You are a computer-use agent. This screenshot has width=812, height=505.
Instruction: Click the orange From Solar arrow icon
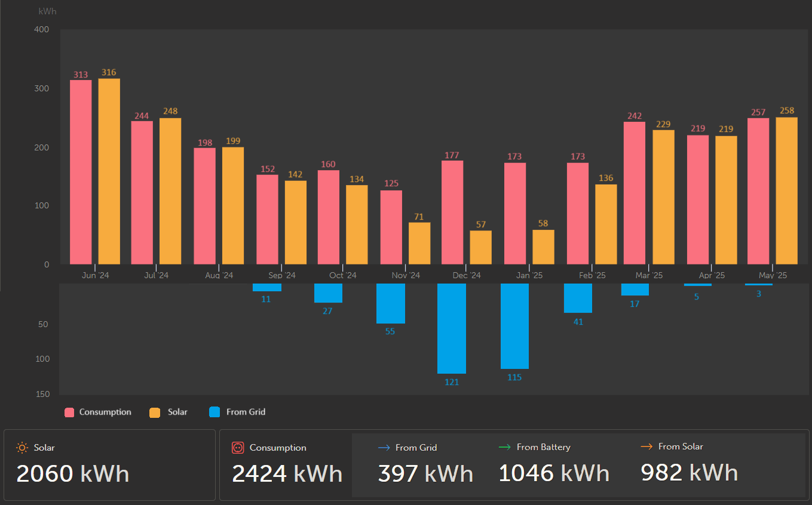click(646, 447)
